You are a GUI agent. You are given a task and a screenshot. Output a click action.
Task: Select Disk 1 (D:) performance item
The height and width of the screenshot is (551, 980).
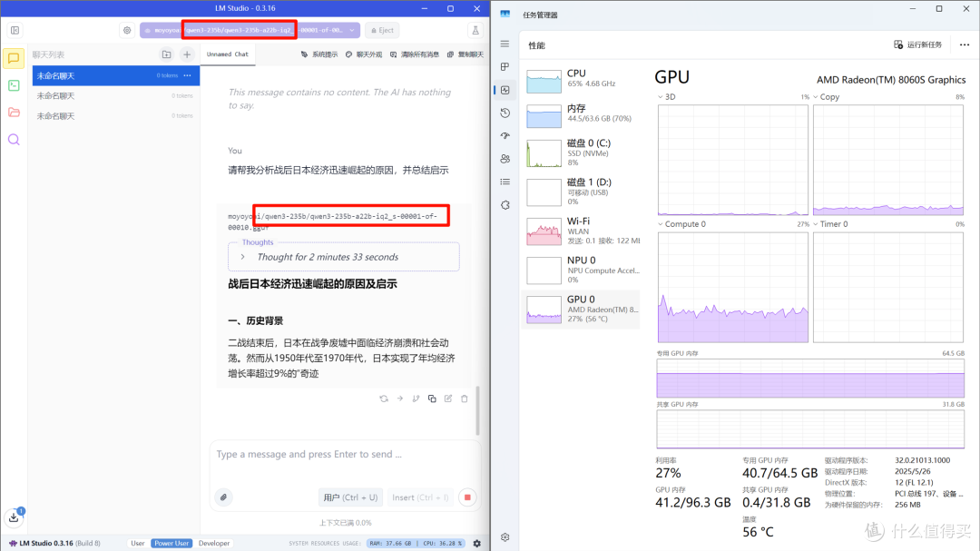click(583, 192)
